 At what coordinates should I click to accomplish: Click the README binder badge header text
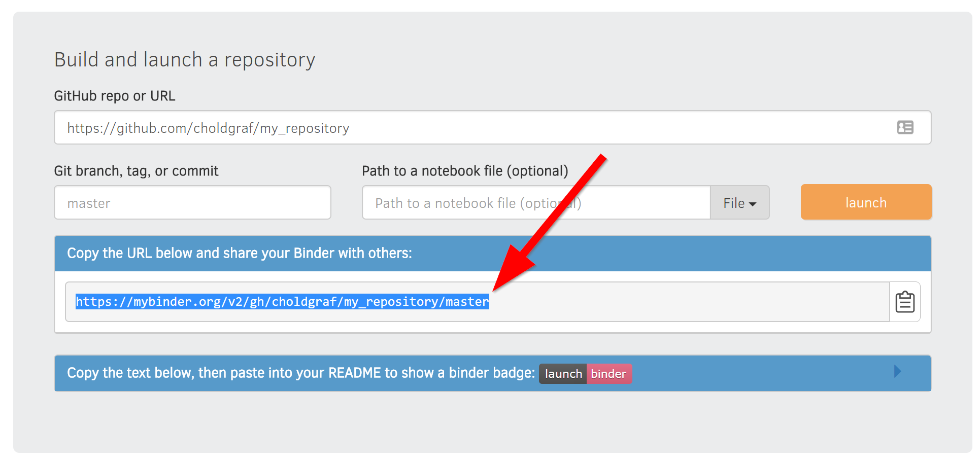[x=300, y=373]
